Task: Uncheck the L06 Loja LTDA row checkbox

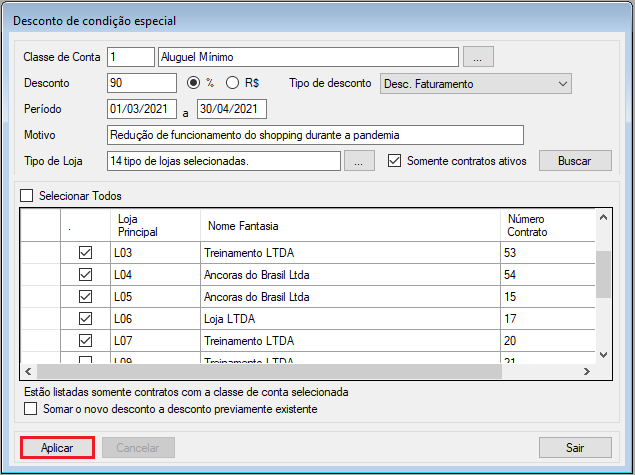Action: click(x=85, y=319)
